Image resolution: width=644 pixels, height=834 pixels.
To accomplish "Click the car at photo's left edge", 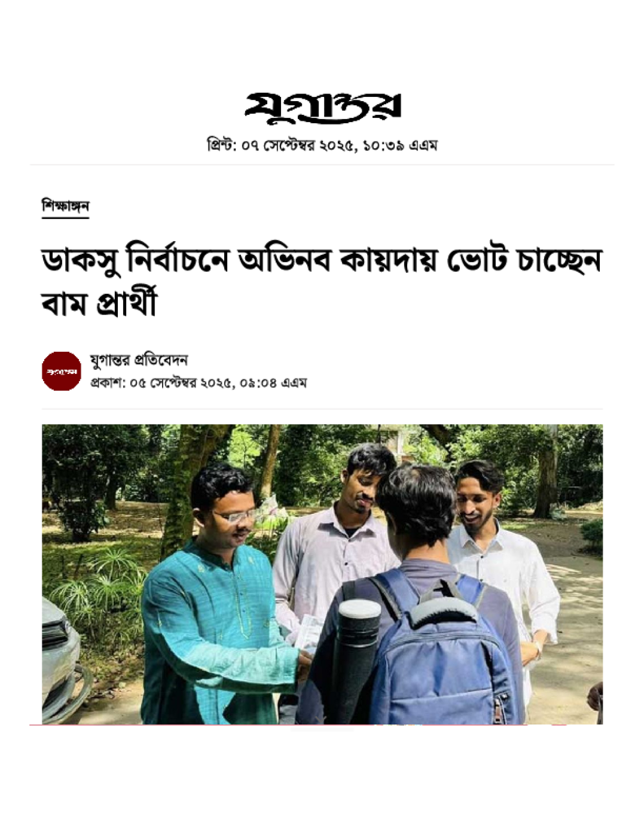I will click(63, 660).
